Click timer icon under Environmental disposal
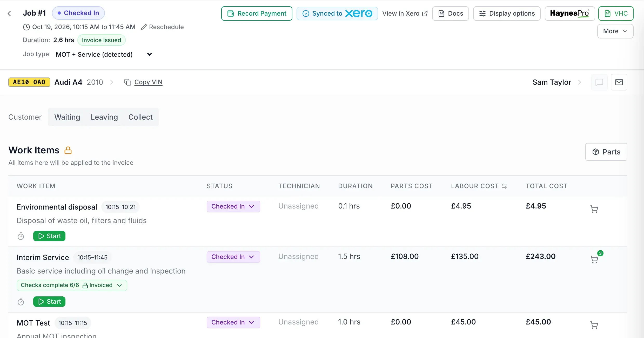This screenshot has width=644, height=338. point(21,236)
